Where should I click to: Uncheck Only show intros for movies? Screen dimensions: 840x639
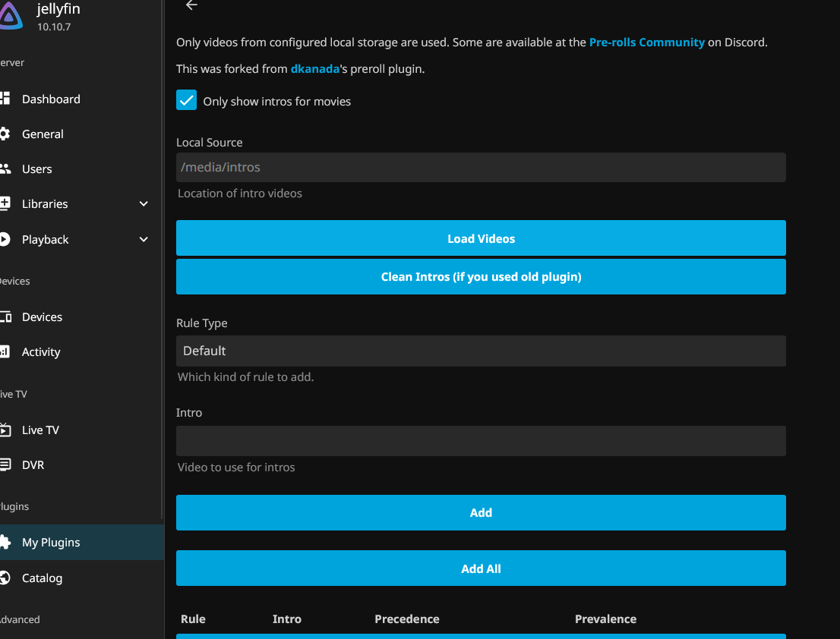(x=187, y=100)
